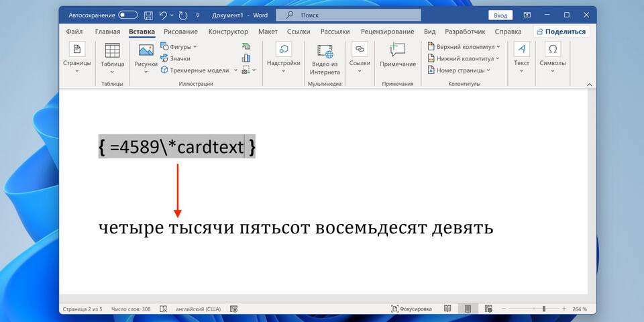Open the Рассылки tab

point(335,32)
